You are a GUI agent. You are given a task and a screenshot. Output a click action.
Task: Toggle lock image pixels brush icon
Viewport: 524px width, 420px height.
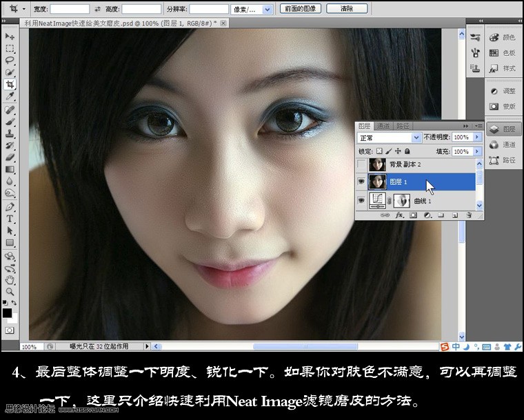click(x=388, y=151)
